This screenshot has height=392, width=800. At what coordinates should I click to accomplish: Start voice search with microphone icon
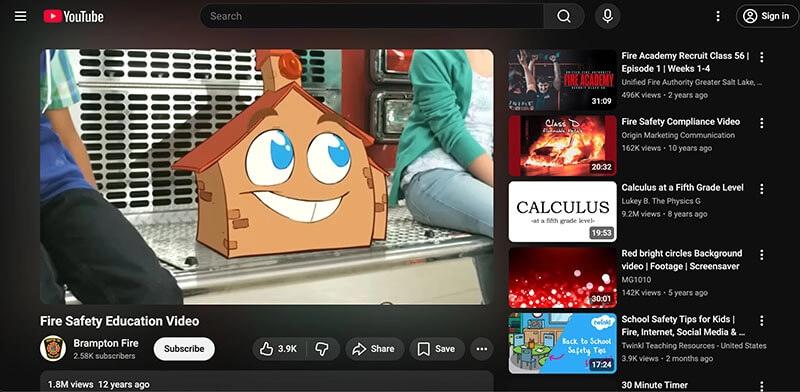(x=607, y=16)
